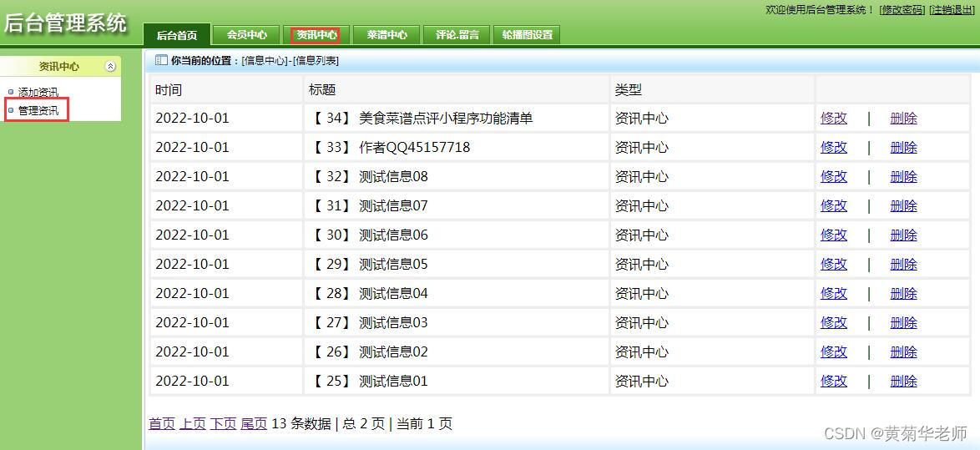Delete the 测试信息03 entry
Image resolution: width=980 pixels, height=450 pixels.
coord(904,322)
